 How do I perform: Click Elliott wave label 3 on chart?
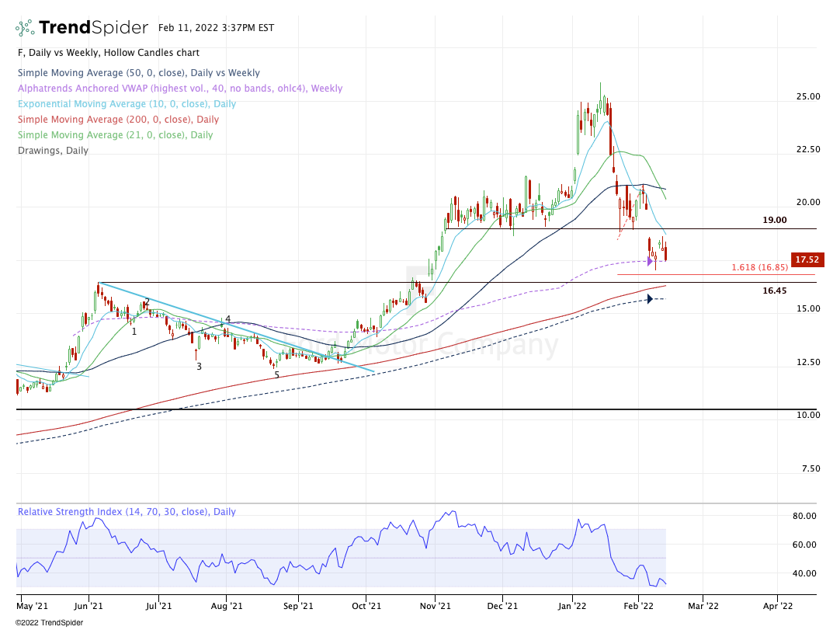click(x=199, y=366)
